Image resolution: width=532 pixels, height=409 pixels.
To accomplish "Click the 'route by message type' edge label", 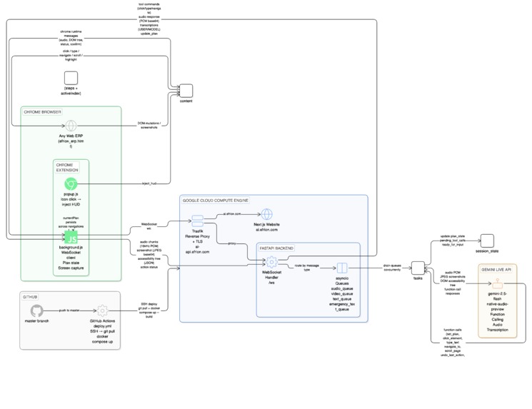I will click(307, 268).
